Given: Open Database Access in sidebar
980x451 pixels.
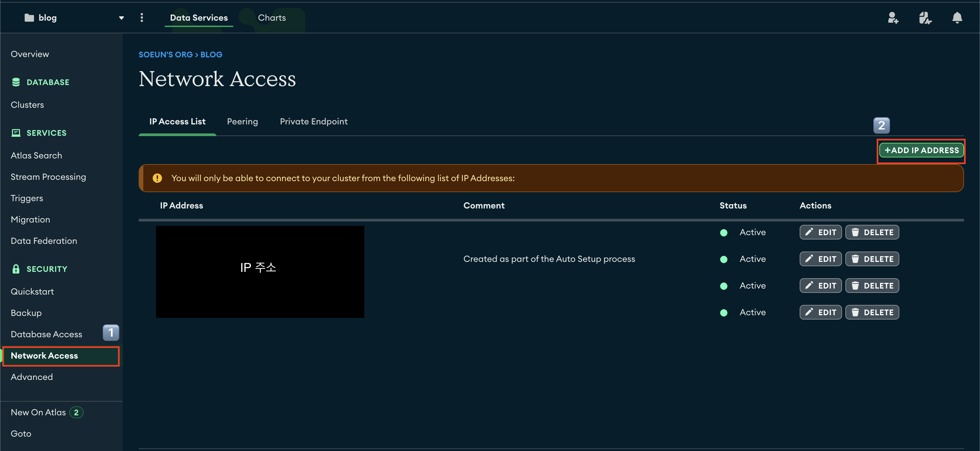Looking at the screenshot, I should 46,334.
